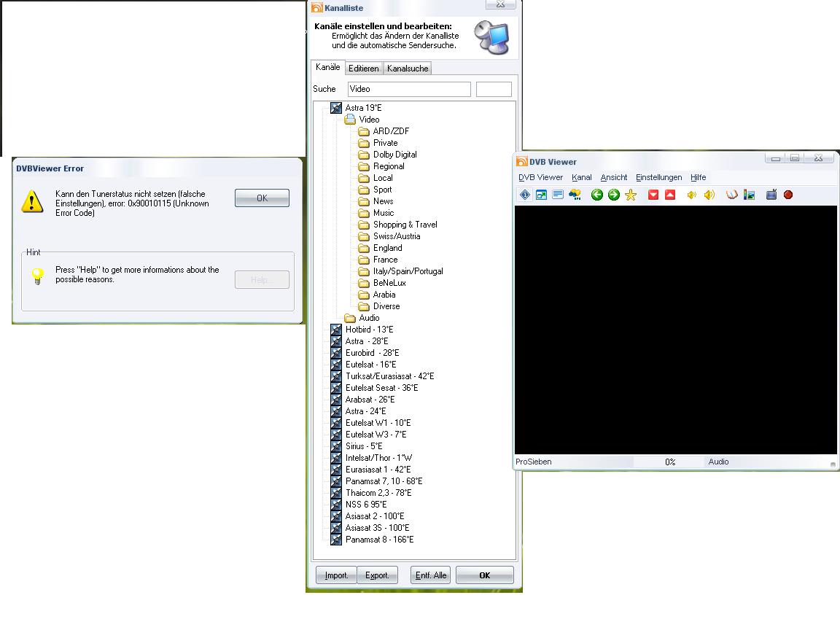Screen dimensions: 840x630
Task: Open the Kanal menu
Action: pyautogui.click(x=582, y=177)
